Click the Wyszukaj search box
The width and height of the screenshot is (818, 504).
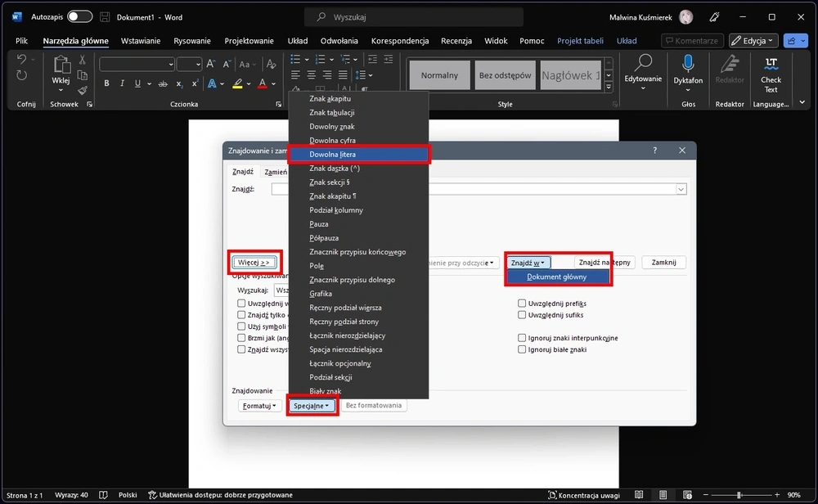(414, 17)
